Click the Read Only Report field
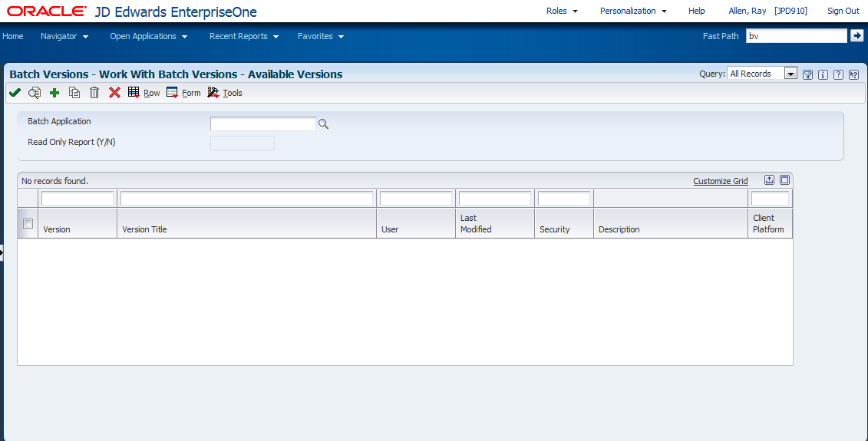 243,143
